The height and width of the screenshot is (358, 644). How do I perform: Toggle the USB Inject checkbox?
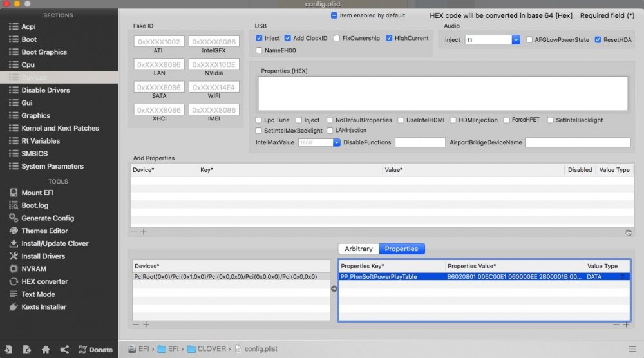pos(259,38)
